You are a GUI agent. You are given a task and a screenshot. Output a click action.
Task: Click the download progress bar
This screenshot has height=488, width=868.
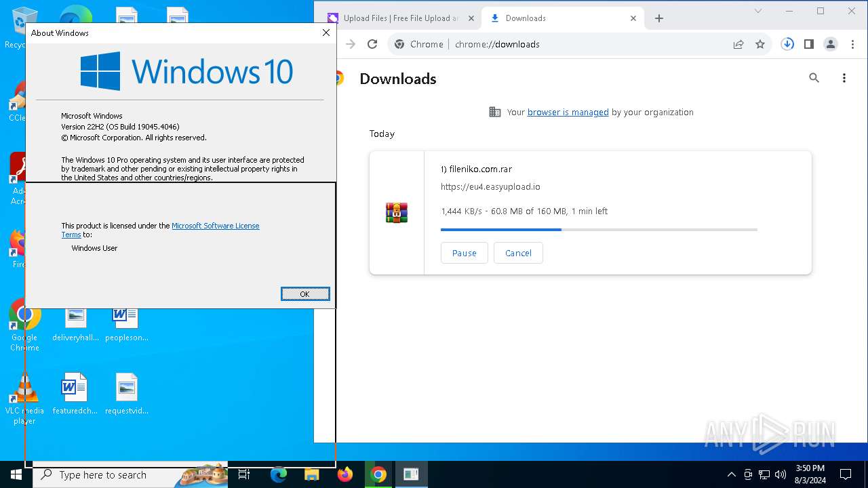click(599, 230)
